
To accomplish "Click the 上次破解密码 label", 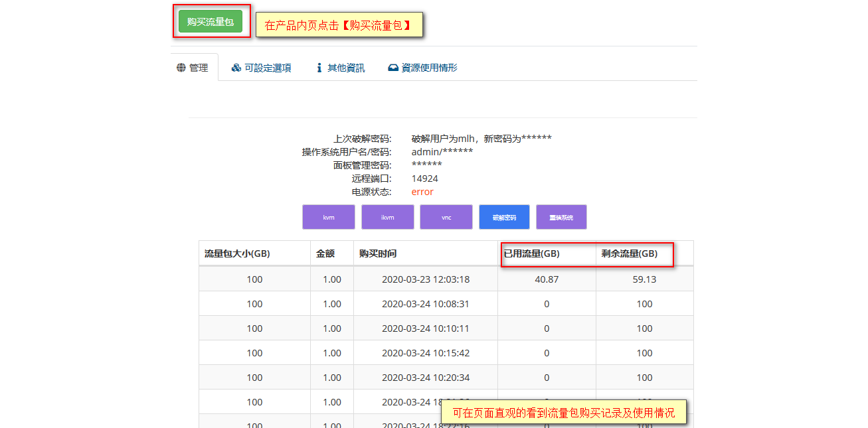I will pyautogui.click(x=363, y=139).
